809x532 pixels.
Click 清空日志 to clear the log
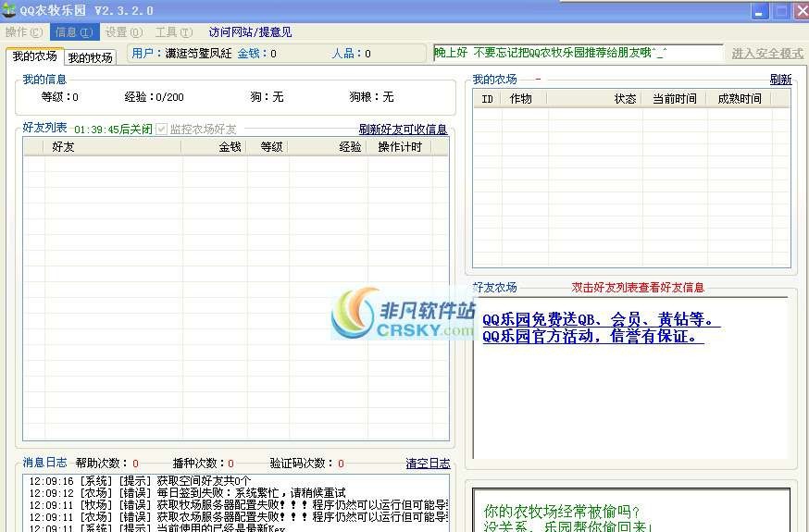(x=427, y=464)
